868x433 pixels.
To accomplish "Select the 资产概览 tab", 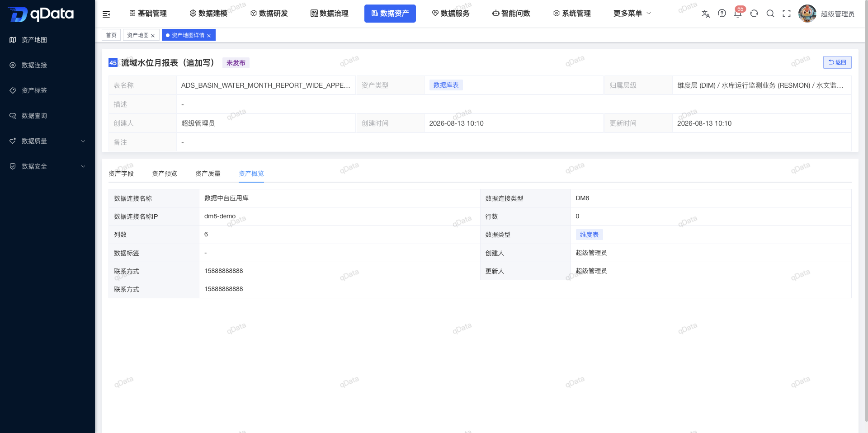I will pyautogui.click(x=251, y=174).
